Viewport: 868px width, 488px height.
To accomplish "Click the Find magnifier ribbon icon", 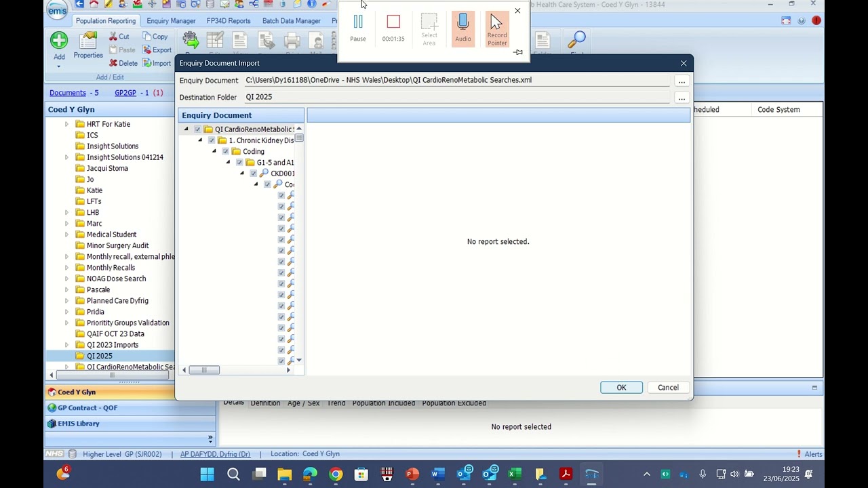I will point(577,41).
